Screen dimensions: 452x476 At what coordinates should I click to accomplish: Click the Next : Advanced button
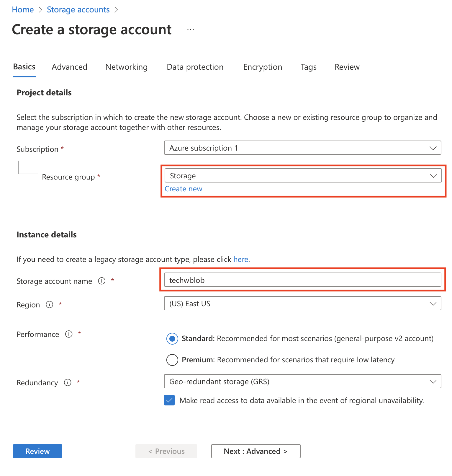[x=256, y=451]
